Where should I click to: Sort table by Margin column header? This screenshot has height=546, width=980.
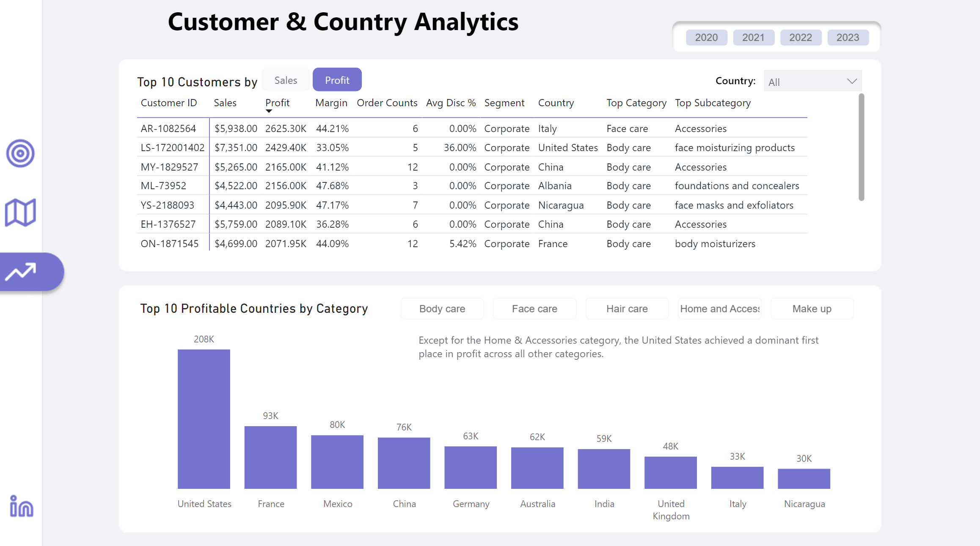331,103
